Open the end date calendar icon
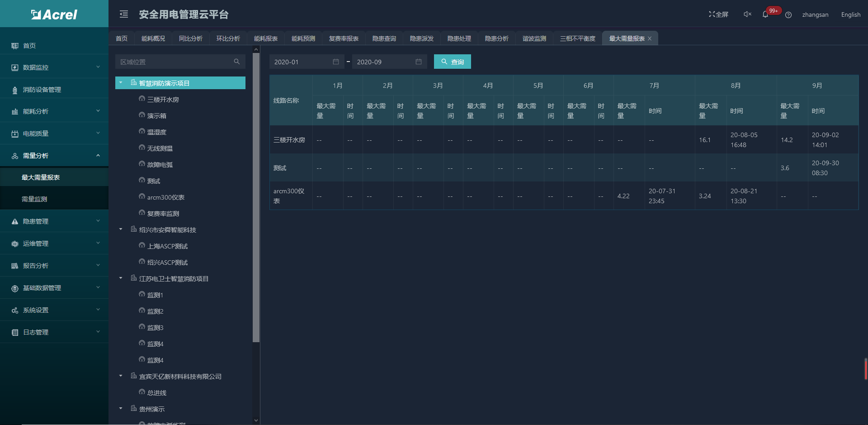 (419, 62)
